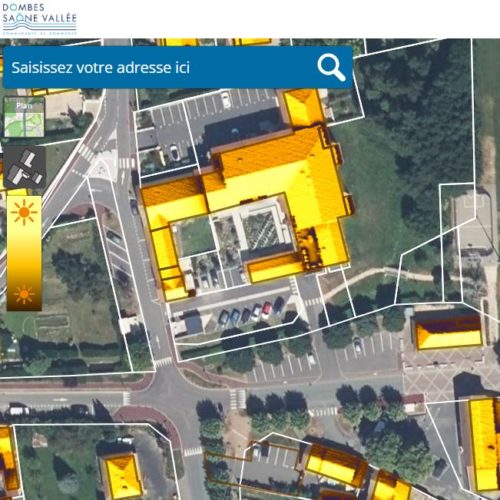Click the green lawn inside the building courtyard

(x=197, y=236)
